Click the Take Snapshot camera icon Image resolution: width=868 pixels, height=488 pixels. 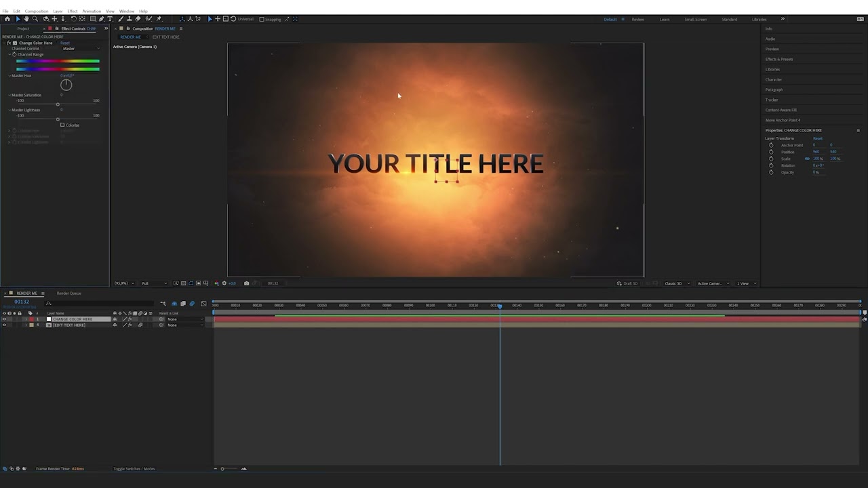(x=246, y=283)
